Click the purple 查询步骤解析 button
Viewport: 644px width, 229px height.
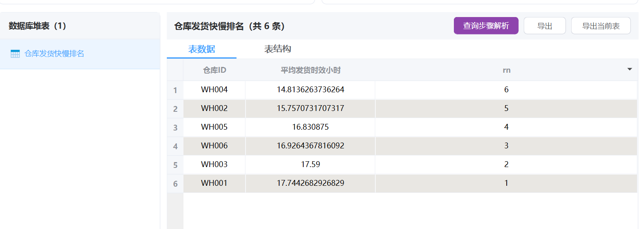(486, 26)
